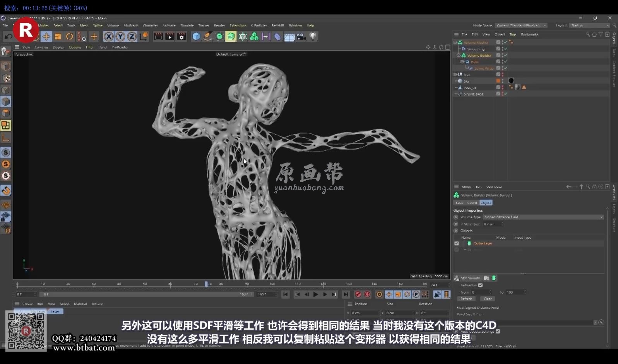Select the SPLINE BASE object

(474, 94)
